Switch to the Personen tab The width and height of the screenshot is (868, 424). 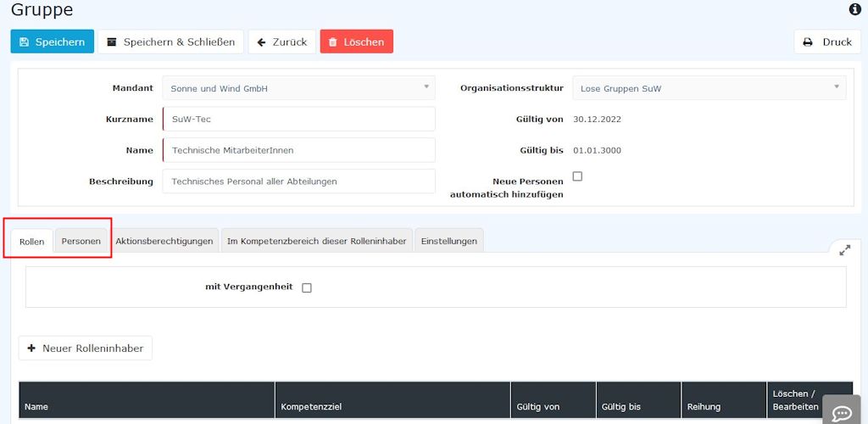coord(81,241)
